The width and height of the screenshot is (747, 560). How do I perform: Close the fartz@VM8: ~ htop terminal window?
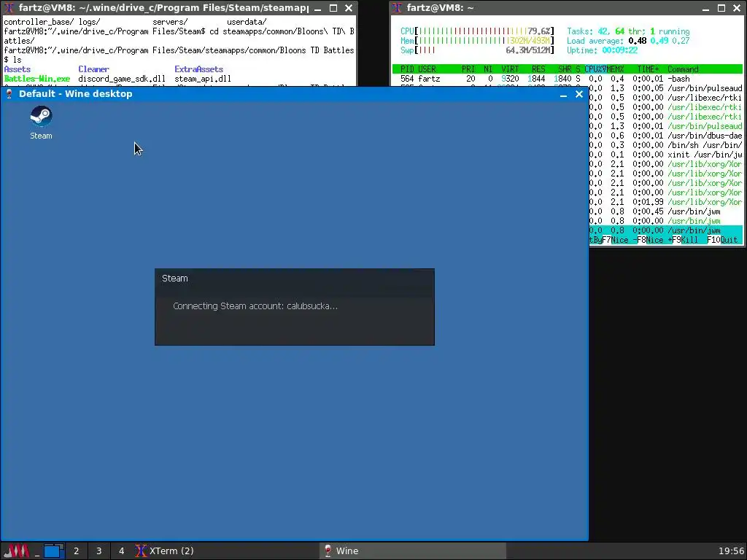click(737, 8)
